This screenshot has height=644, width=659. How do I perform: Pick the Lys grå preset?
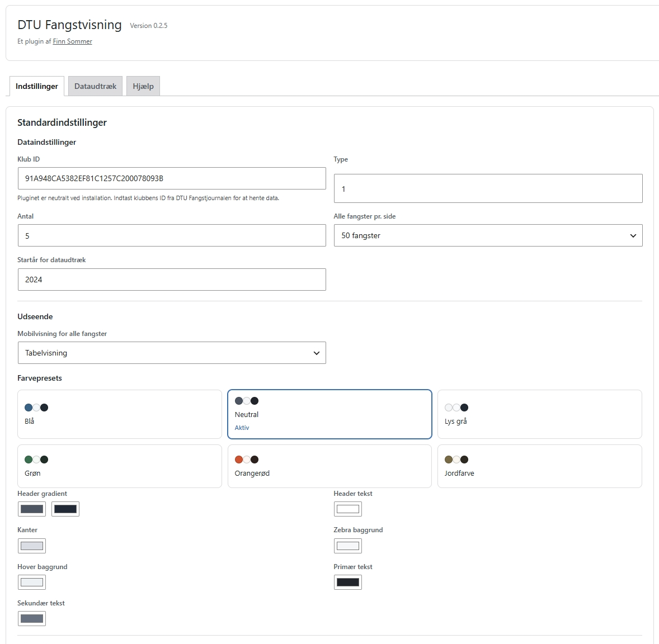pyautogui.click(x=540, y=414)
